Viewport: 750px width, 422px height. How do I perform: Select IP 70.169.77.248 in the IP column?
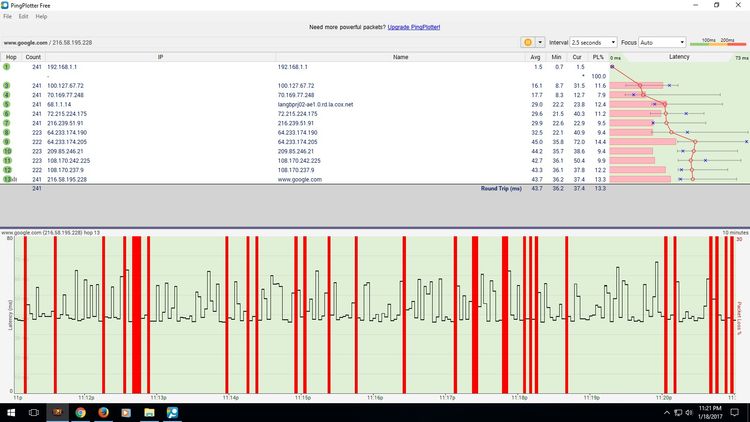(x=65, y=95)
